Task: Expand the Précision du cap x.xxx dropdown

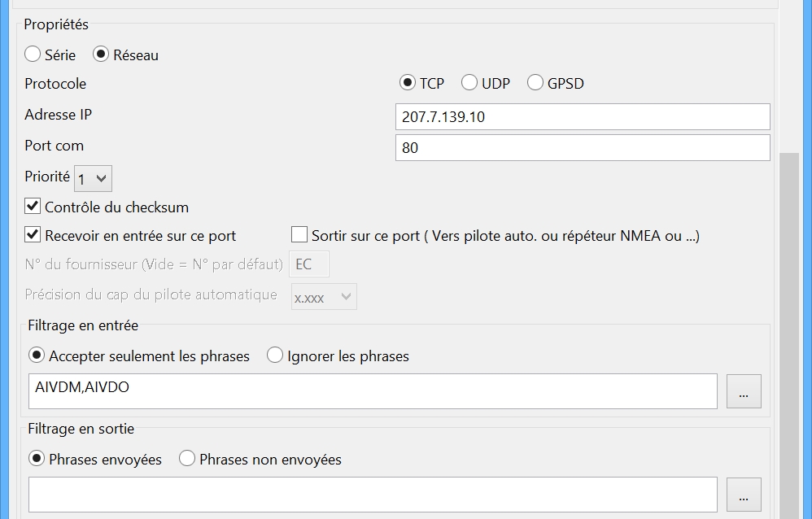Action: click(x=324, y=297)
